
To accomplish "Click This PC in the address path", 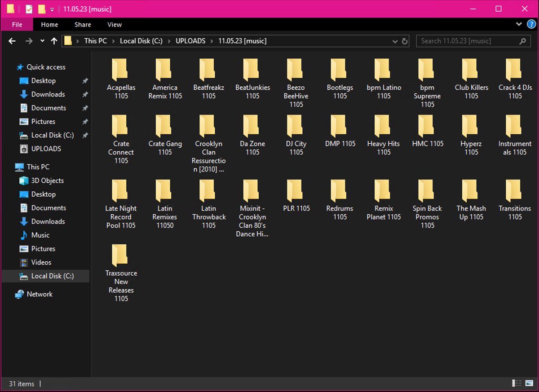I will (x=96, y=41).
